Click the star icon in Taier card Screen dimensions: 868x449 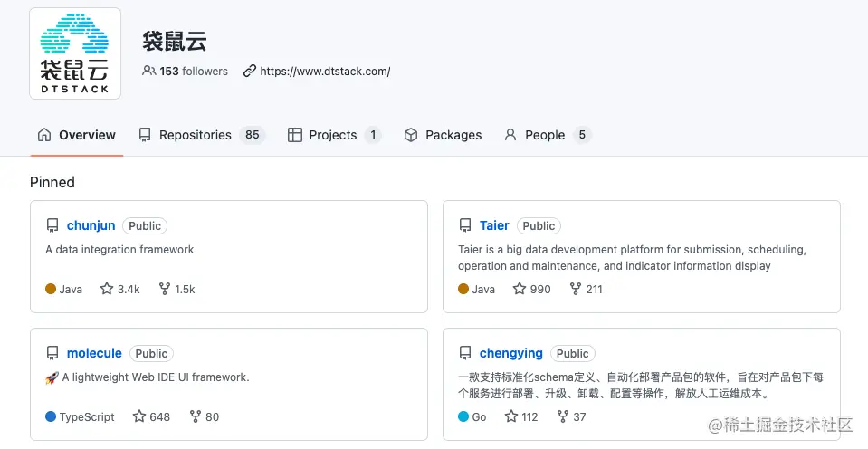[520, 289]
